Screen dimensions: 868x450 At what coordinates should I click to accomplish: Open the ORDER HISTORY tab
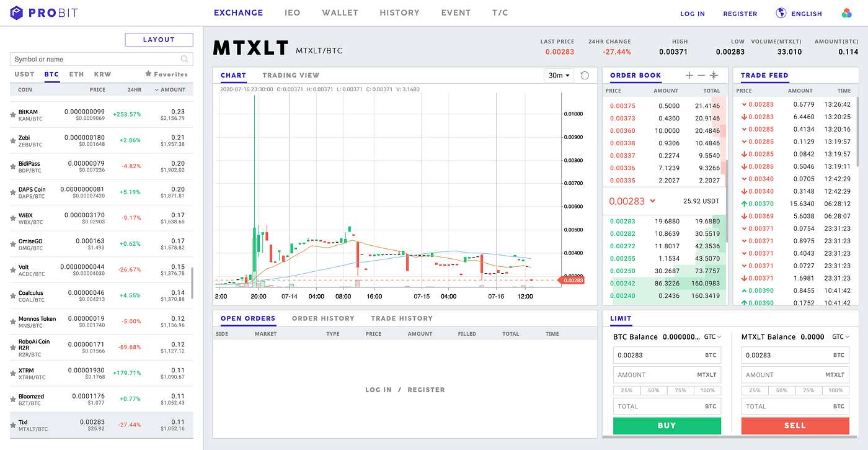pos(323,318)
